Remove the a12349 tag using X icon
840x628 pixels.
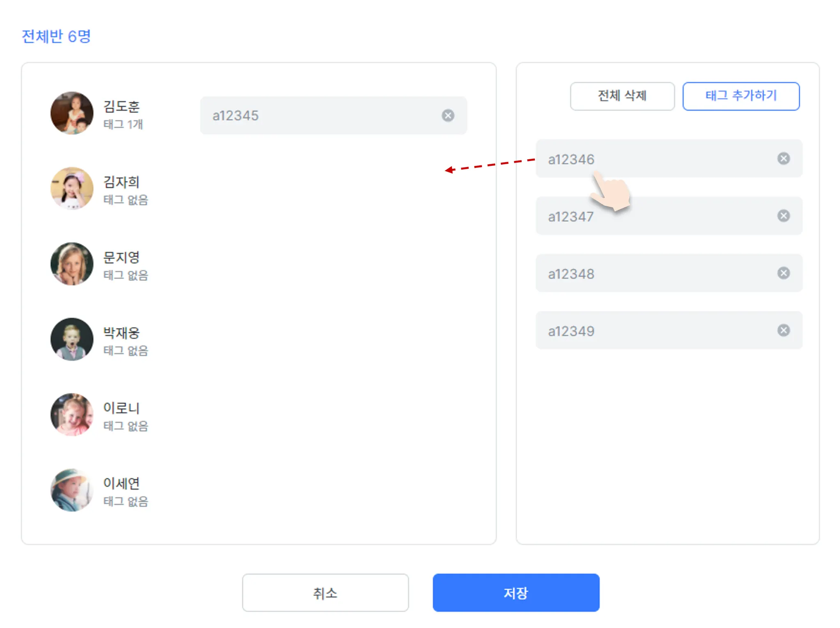pos(783,330)
